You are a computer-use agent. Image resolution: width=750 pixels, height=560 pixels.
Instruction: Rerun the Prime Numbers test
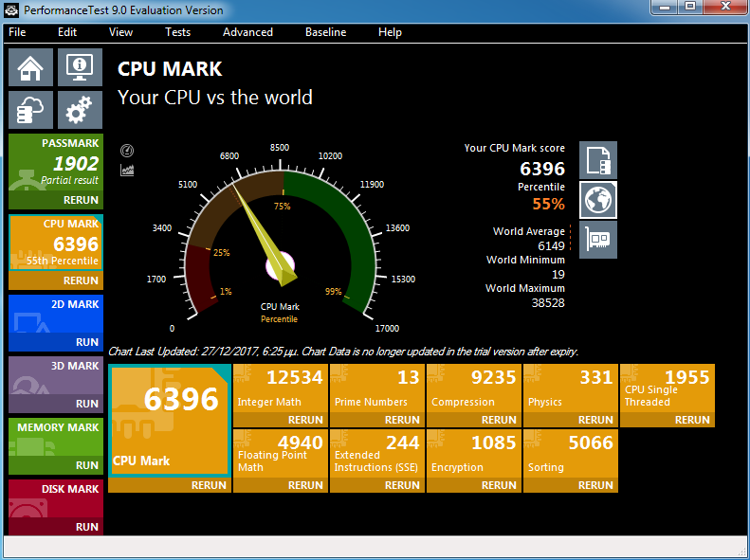377,420
